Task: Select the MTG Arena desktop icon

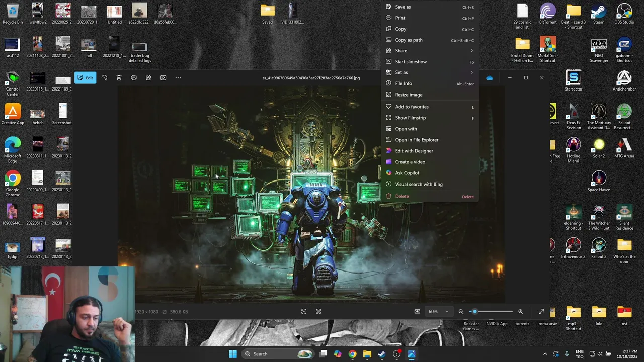Action: (x=624, y=148)
